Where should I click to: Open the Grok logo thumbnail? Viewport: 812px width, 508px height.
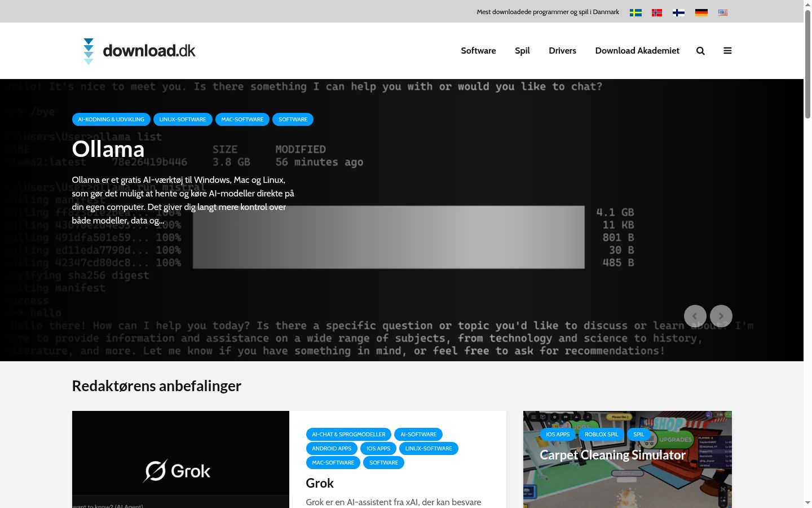tap(180, 459)
